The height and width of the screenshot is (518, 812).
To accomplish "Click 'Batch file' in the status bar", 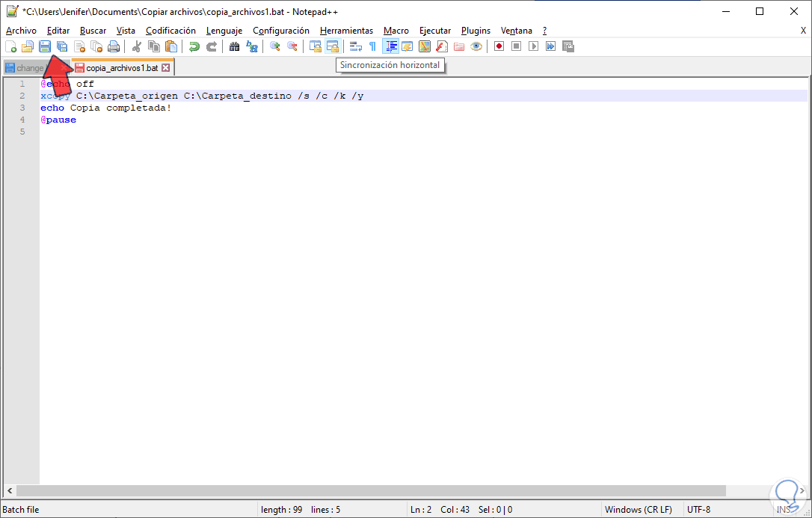I will pos(21,510).
